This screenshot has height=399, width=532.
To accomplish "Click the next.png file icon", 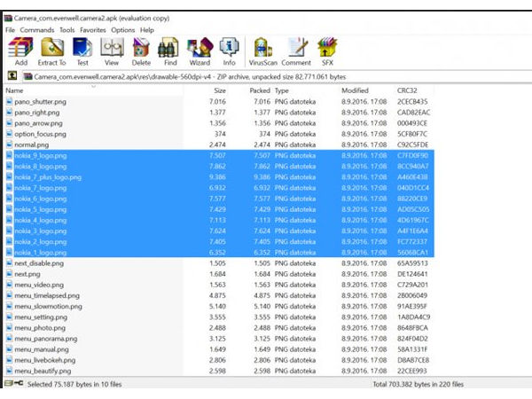I will (10, 273).
